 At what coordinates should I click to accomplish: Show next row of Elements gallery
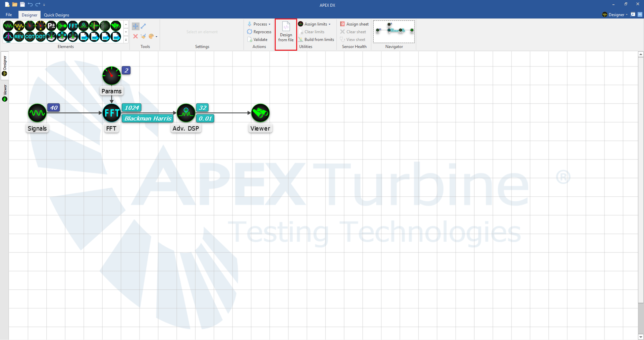(x=126, y=32)
